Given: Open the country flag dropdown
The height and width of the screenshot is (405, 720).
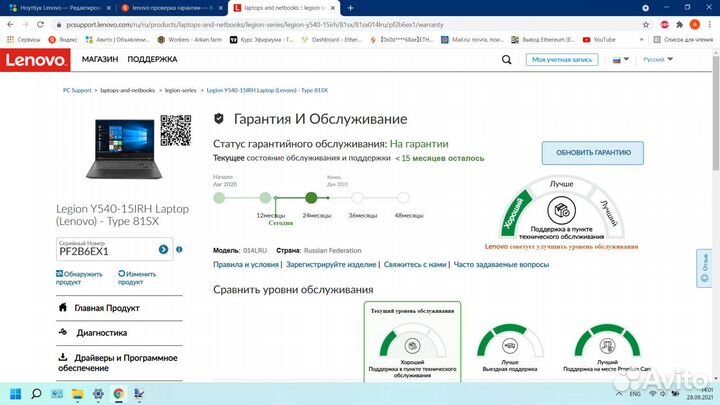Looking at the screenshot, I should point(620,60).
